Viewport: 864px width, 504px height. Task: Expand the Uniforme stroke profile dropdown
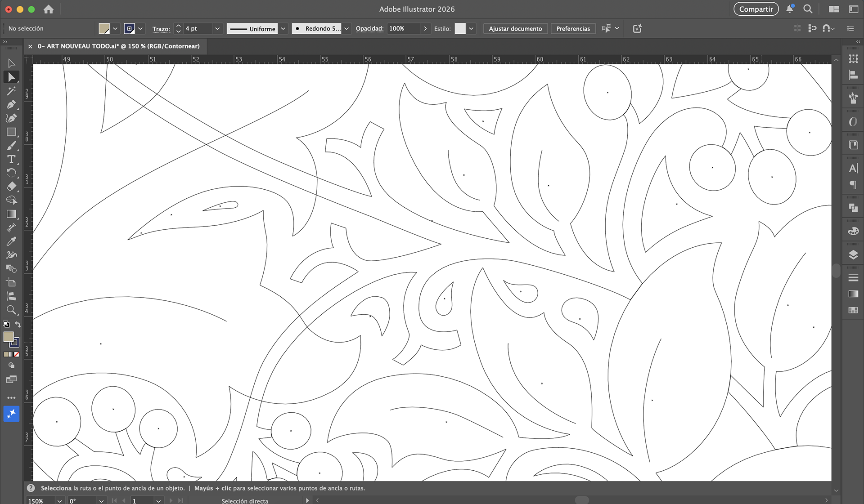[x=283, y=29]
